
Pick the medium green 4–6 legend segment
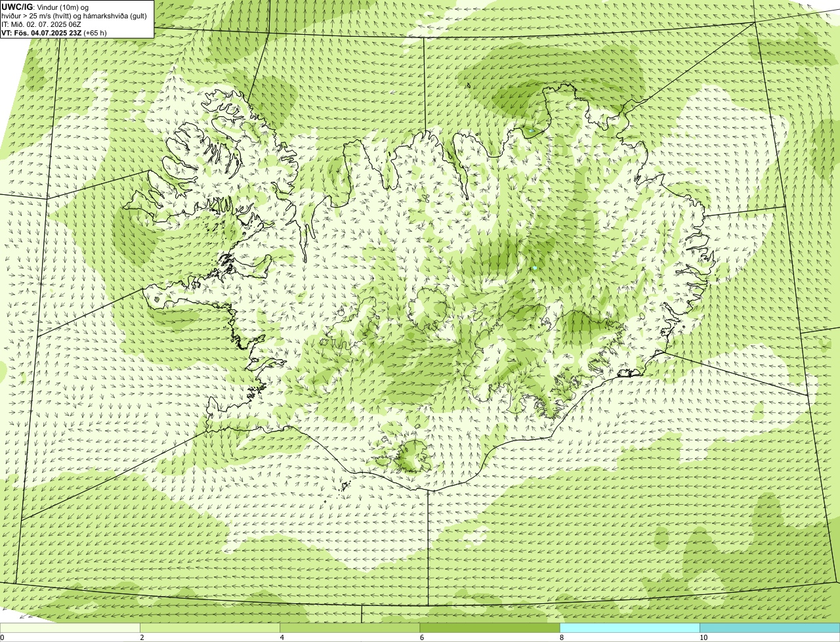point(350,628)
